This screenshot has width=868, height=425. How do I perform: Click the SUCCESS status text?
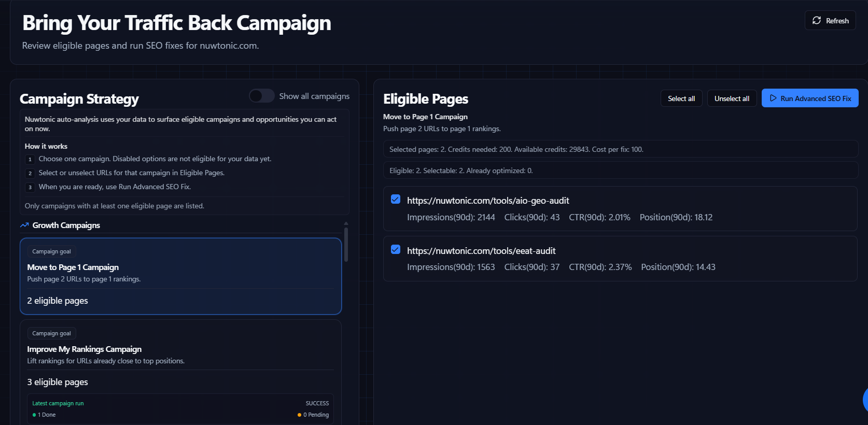coord(317,403)
